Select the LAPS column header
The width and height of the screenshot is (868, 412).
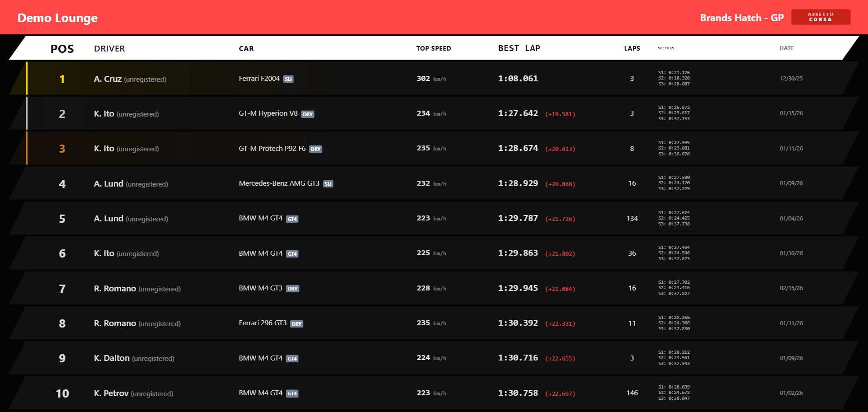(632, 48)
